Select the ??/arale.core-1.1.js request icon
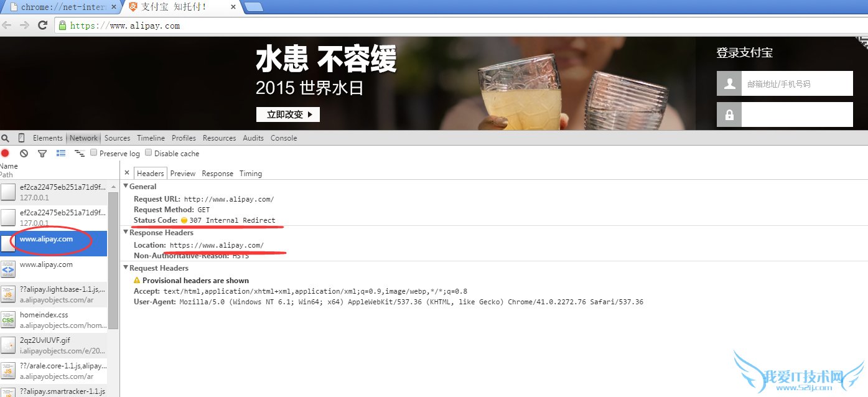This screenshot has width=868, height=397. click(8, 371)
